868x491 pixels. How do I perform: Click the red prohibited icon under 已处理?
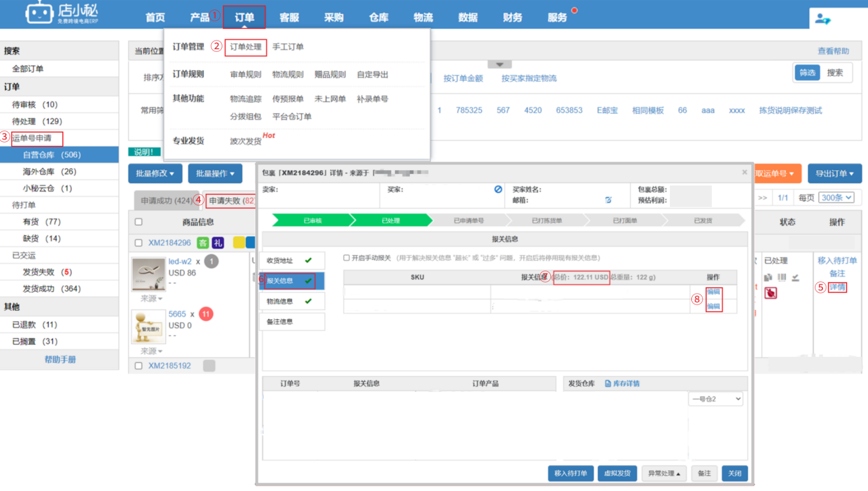[770, 293]
